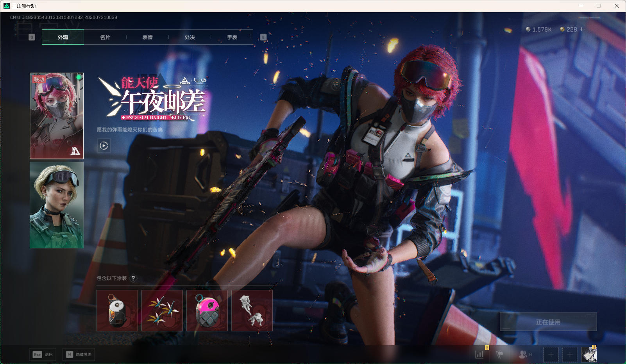
Task: Click the E next-tab key icon
Action: click(263, 37)
